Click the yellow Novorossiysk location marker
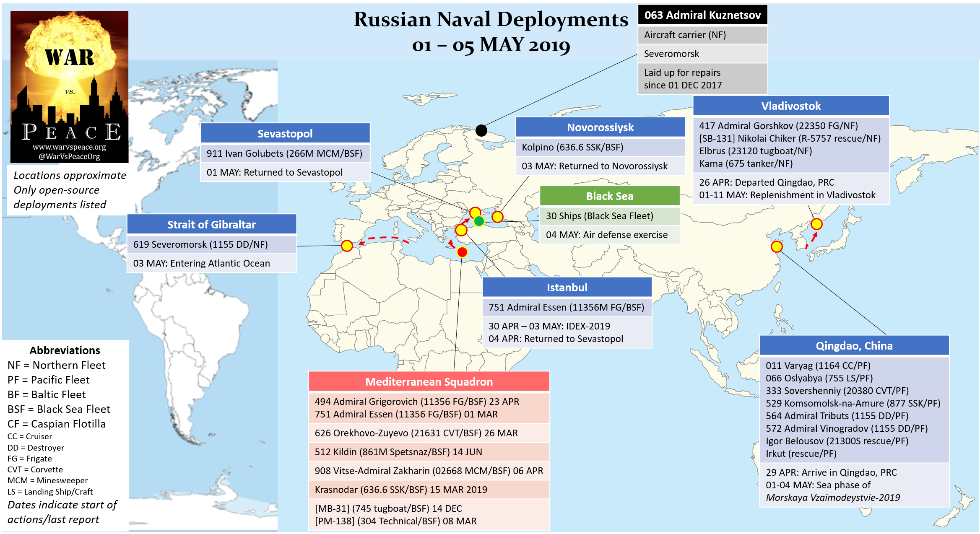This screenshot has width=980, height=534. tap(497, 217)
